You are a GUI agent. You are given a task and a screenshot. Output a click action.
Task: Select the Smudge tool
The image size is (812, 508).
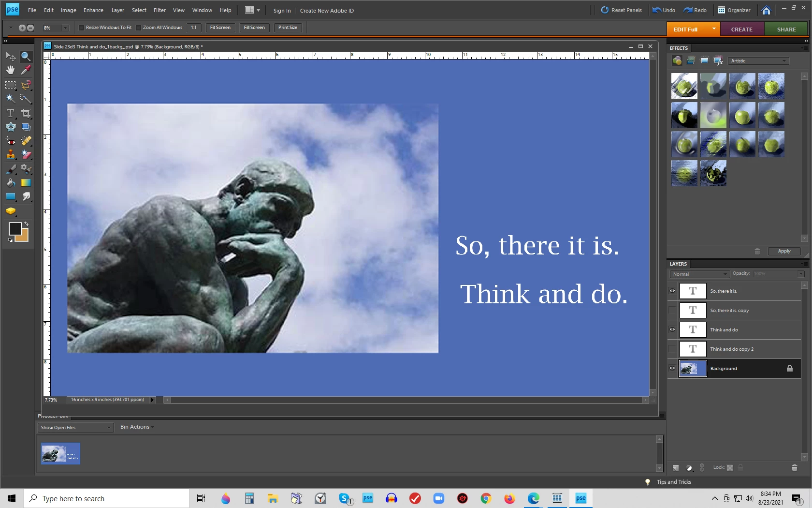tap(26, 196)
